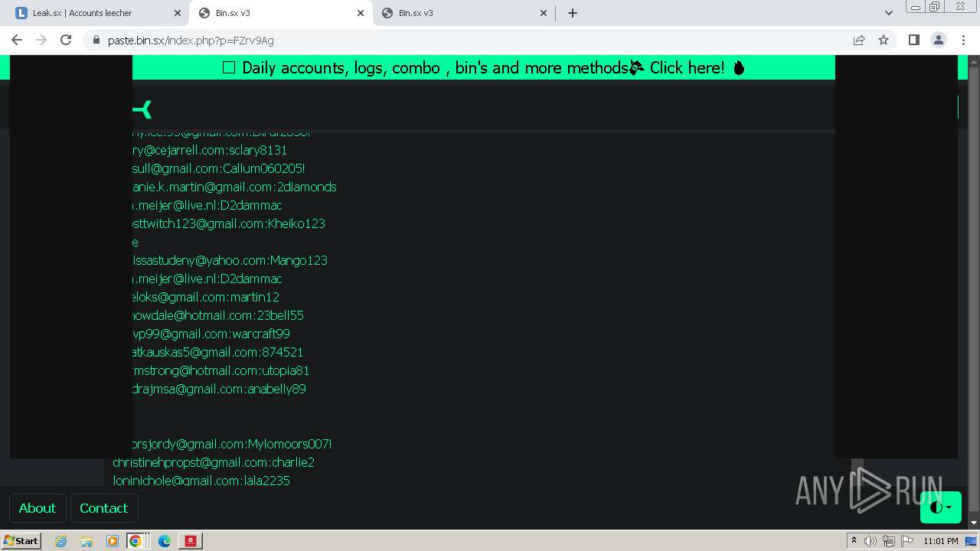Viewport: 980px width, 551px height.
Task: Open the media player from the taskbar
Action: 113,541
